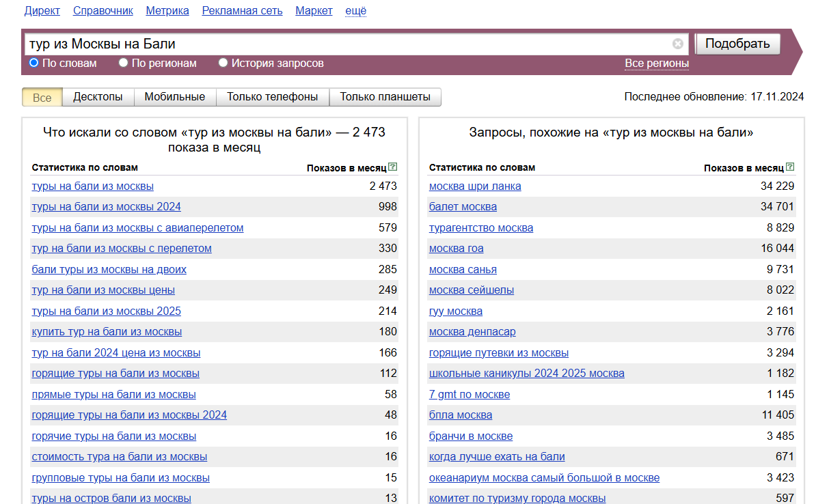Open query 'туры на бали из москвы'
The height and width of the screenshot is (504, 829).
click(x=92, y=186)
